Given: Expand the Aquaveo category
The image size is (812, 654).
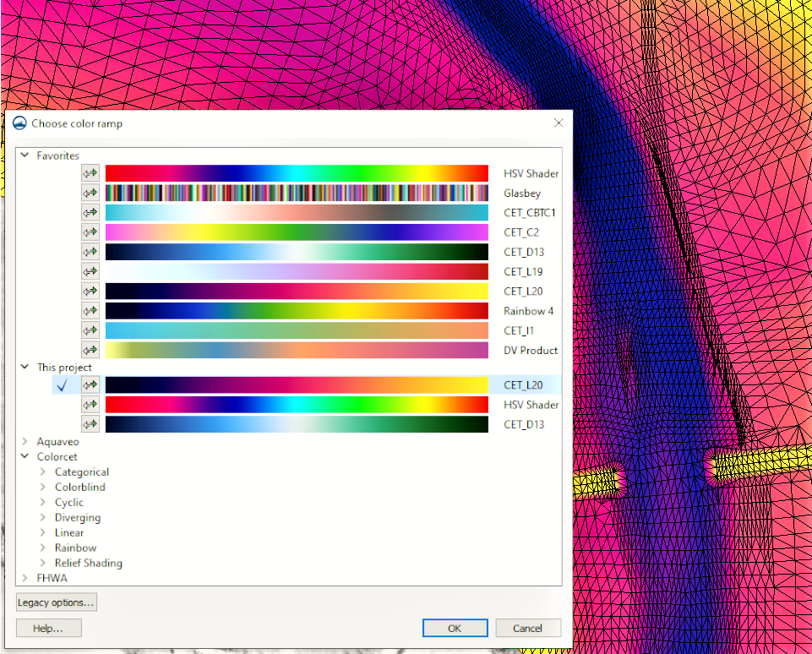Looking at the screenshot, I should 25,441.
